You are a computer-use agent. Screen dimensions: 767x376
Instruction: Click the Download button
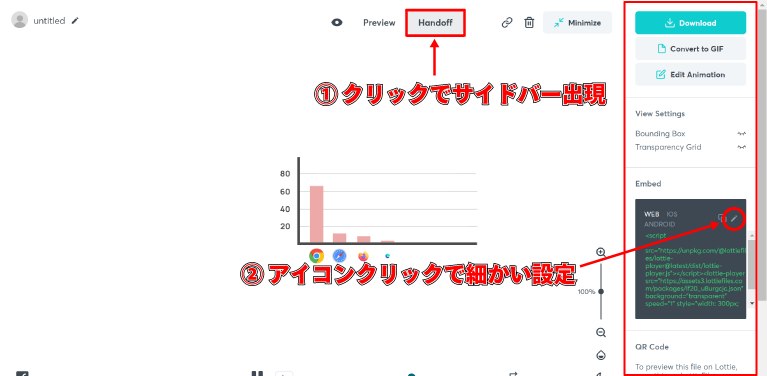[x=690, y=23]
